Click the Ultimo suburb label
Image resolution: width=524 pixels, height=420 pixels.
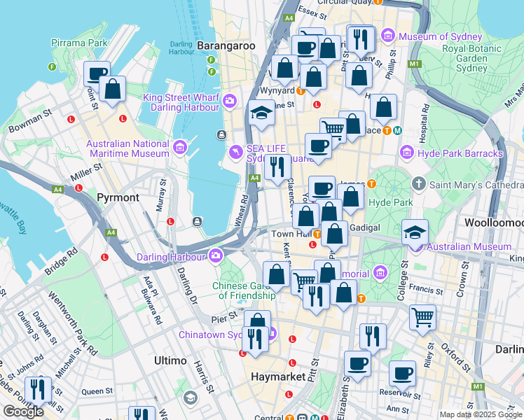click(170, 360)
